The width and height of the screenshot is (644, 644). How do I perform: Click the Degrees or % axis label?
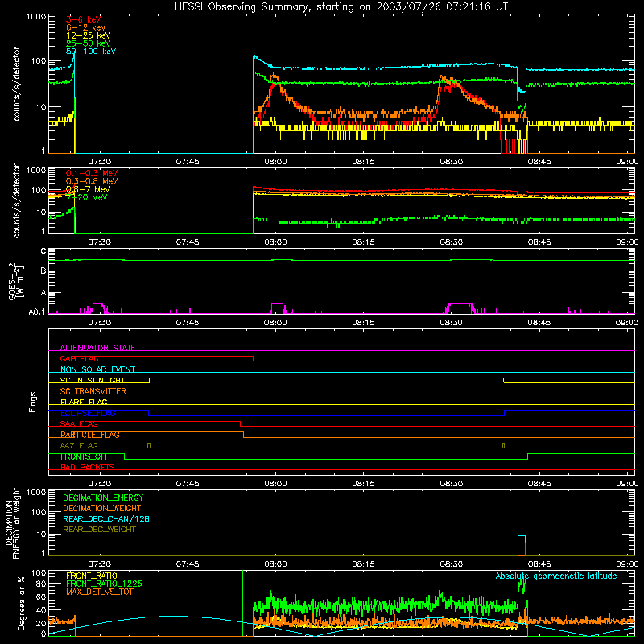[x=21, y=603]
